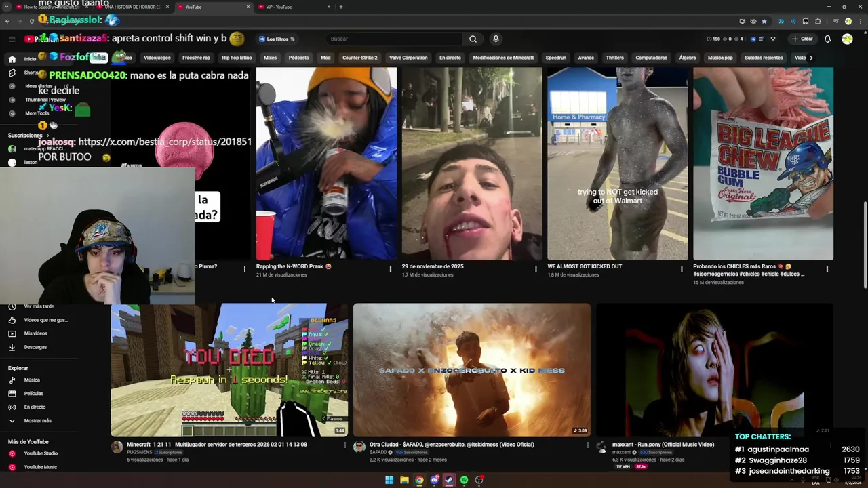Open the WE ALMOST GOT KICKED OUT short
This screenshot has width=868, height=488.
point(617,163)
